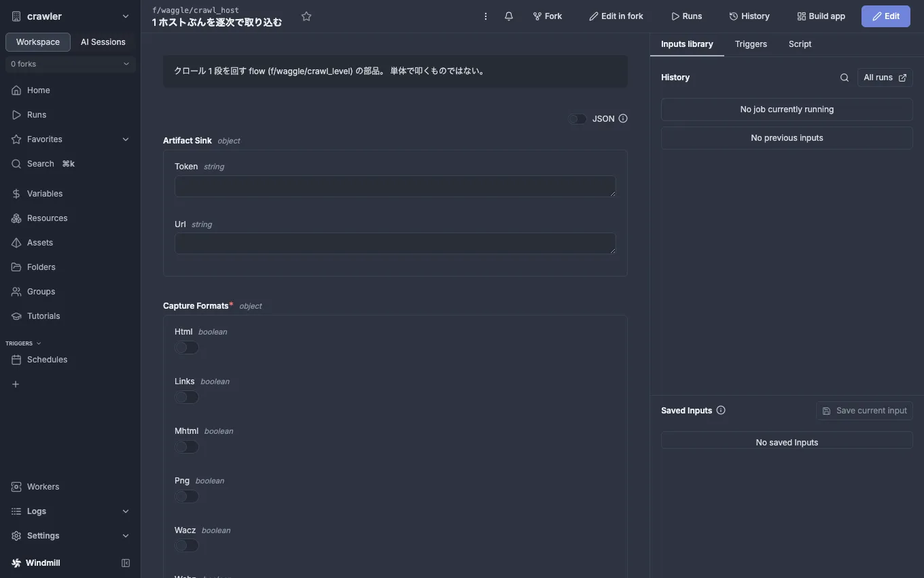
Task: Enable the Links capture format toggle
Action: click(186, 397)
